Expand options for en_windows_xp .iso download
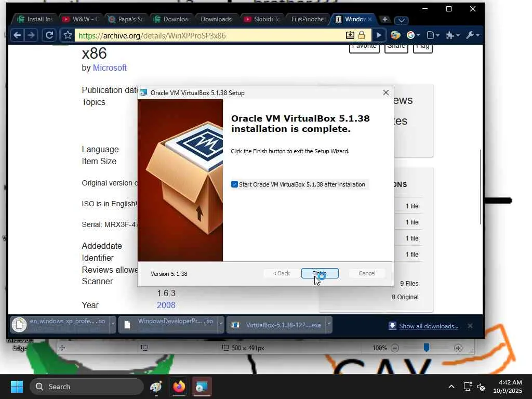Viewport: 532px width, 399px height. coord(113,324)
